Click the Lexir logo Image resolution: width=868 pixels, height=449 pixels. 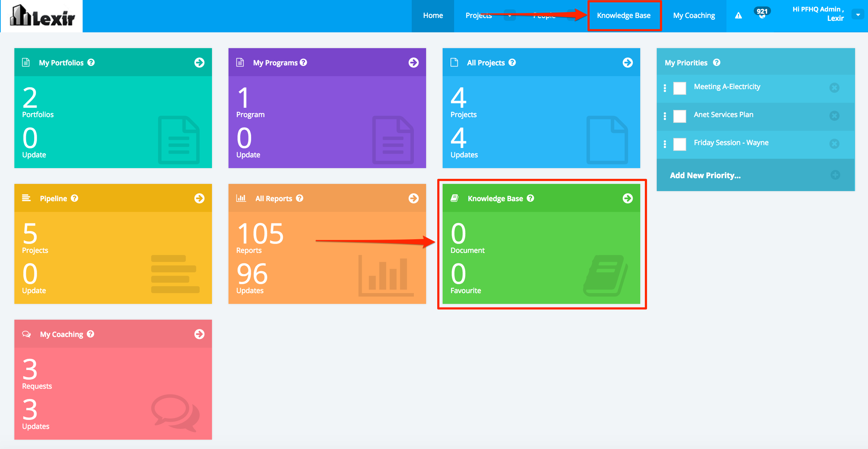pyautogui.click(x=42, y=16)
